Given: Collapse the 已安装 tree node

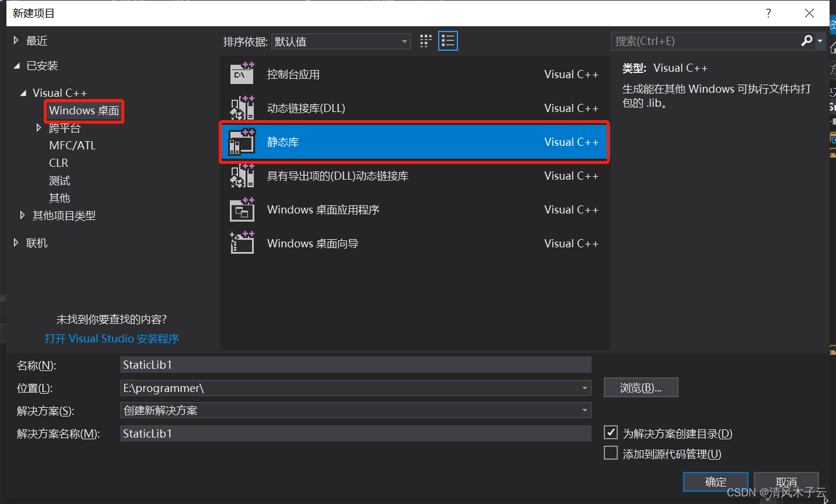Looking at the screenshot, I should (x=16, y=66).
